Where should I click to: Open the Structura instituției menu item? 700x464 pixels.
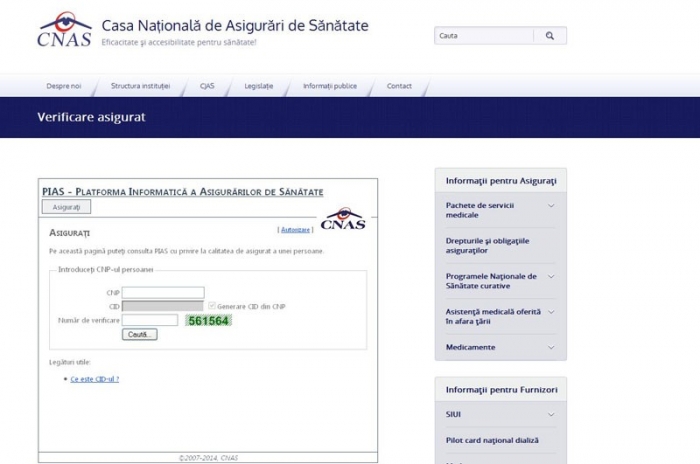(140, 86)
